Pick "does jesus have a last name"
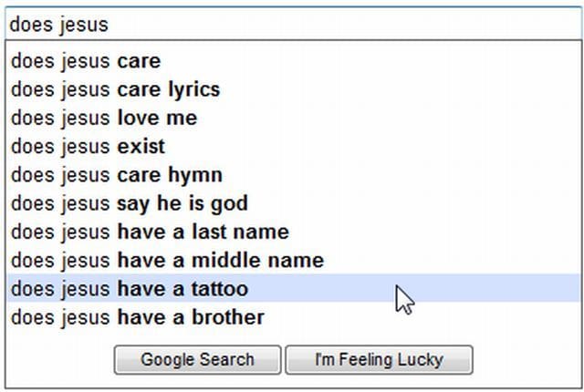 coord(150,232)
